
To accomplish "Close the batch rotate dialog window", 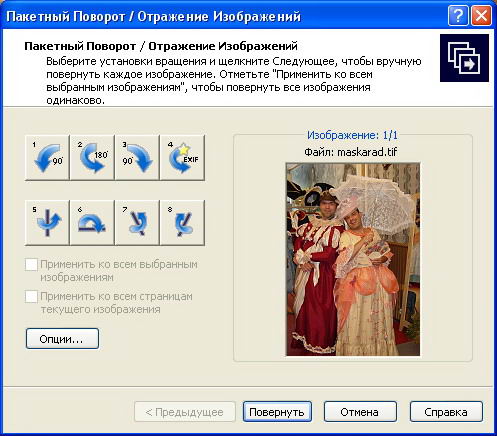I will pyautogui.click(x=481, y=16).
